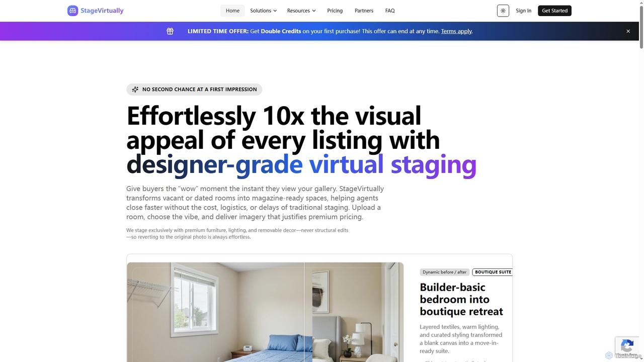This screenshot has width=644, height=362.
Task: Click the BOUTIQUE SUITE tag
Action: point(493,272)
